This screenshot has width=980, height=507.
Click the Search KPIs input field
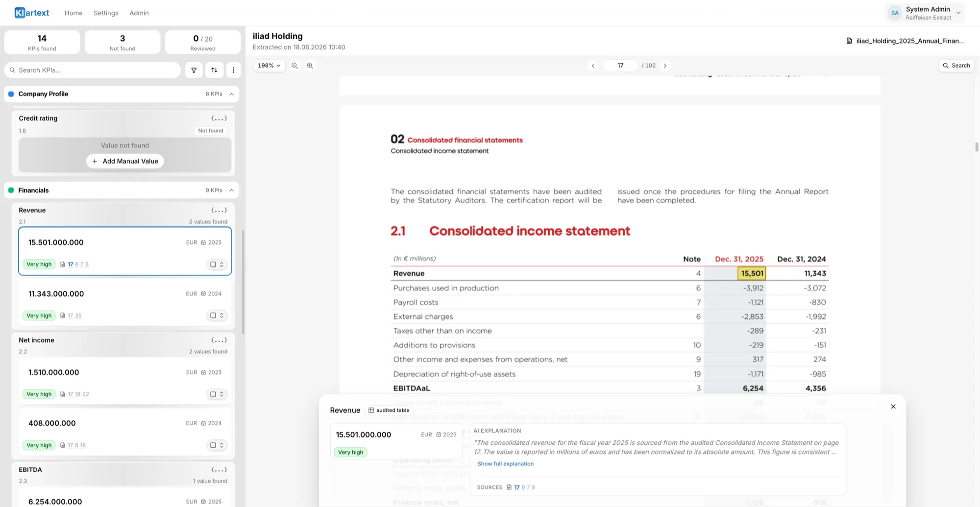[93, 70]
